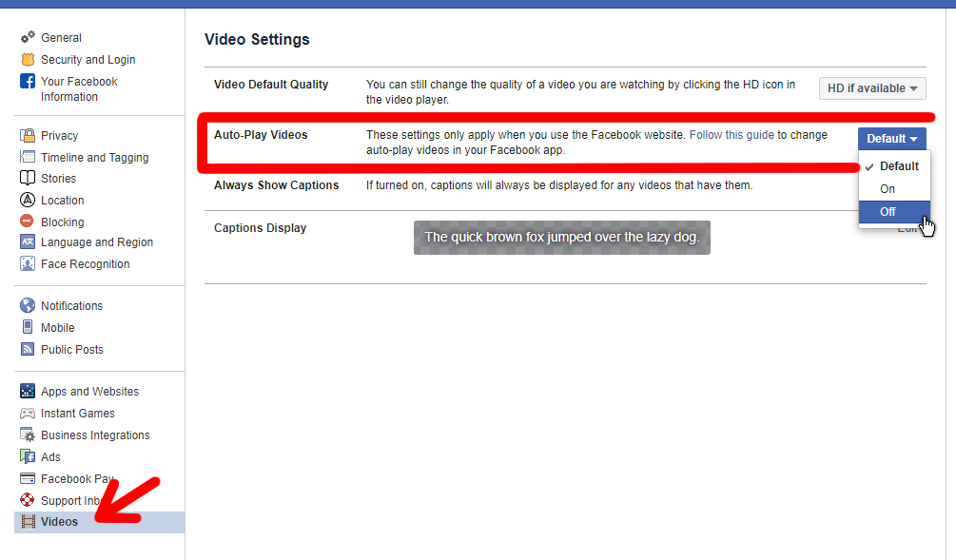Click the Video Settings heading
The width and height of the screenshot is (956, 560).
point(257,40)
